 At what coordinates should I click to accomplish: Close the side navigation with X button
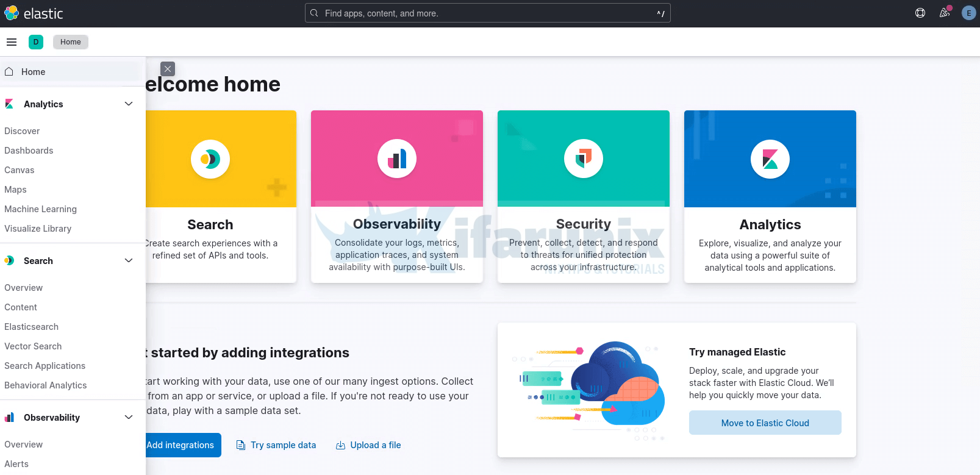pos(168,69)
